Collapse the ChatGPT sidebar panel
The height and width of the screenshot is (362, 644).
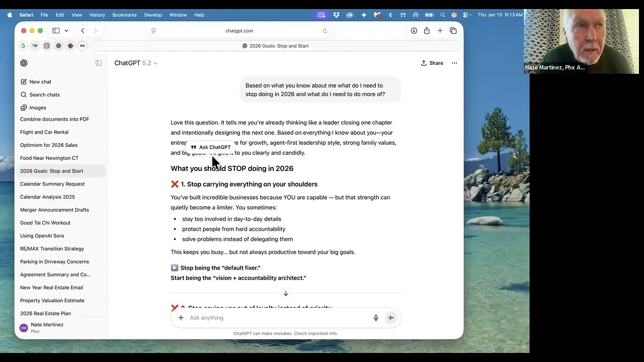click(x=99, y=63)
